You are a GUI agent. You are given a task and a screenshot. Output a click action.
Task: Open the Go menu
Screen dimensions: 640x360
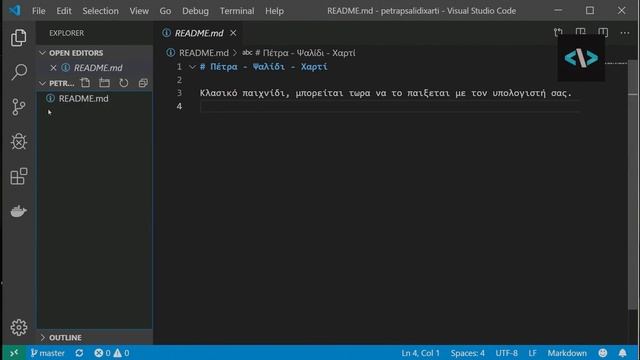(x=165, y=11)
